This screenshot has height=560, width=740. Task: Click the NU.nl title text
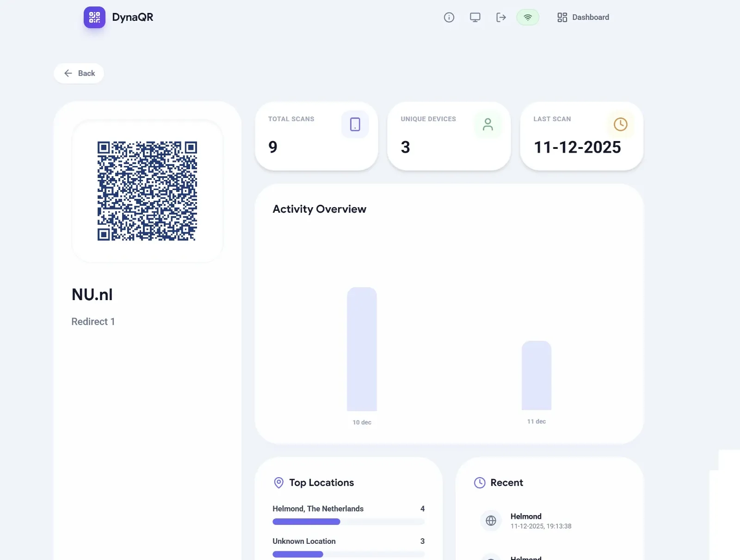coord(92,295)
